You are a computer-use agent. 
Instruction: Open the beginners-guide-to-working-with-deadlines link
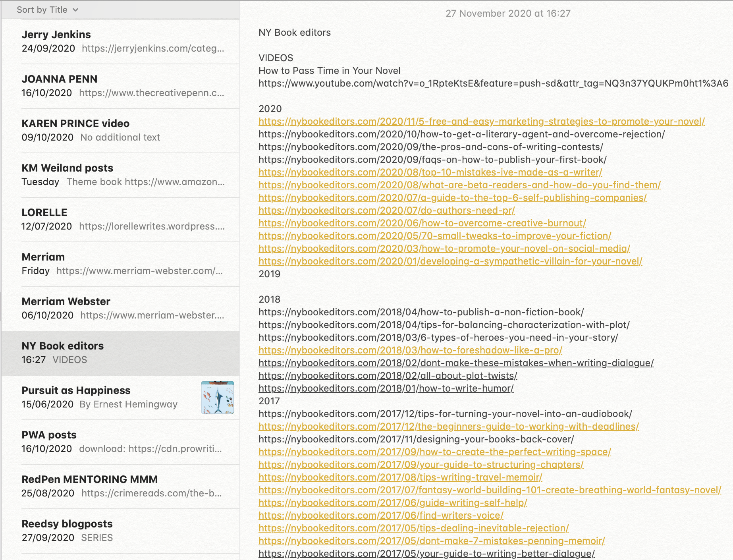449,427
